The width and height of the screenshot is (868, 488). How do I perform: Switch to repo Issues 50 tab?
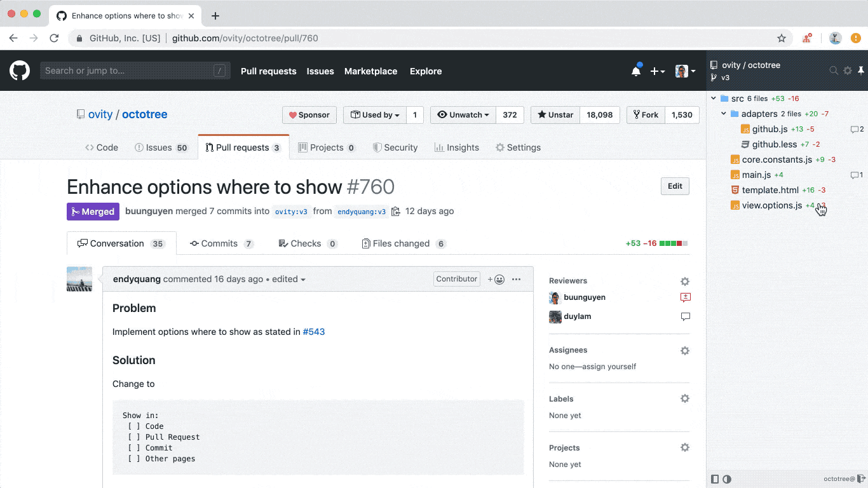[161, 147]
